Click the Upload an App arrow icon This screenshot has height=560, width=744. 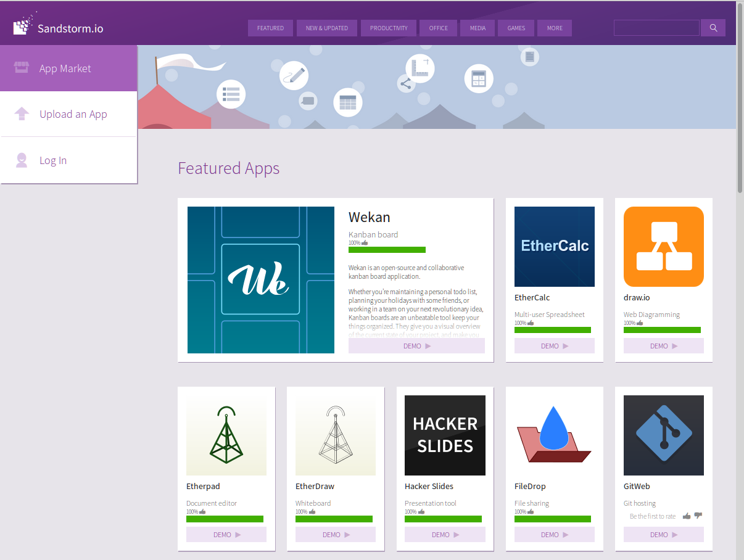(22, 114)
